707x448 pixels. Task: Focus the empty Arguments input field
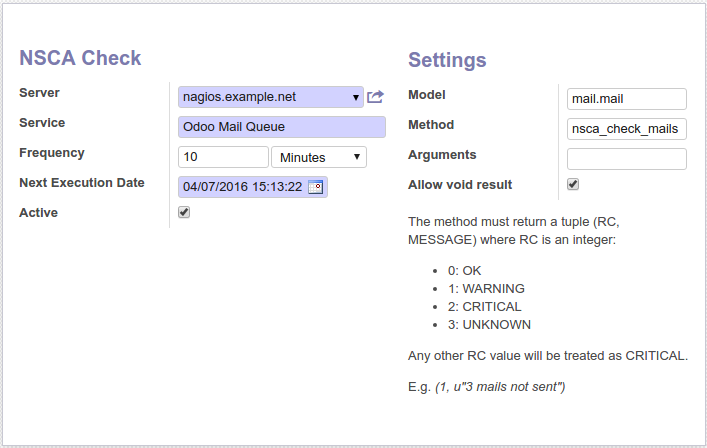tap(626, 159)
